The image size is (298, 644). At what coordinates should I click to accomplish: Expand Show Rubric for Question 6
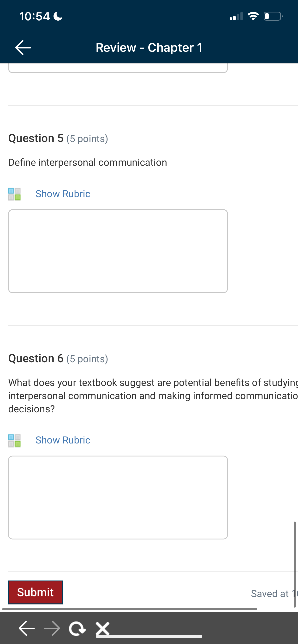pyautogui.click(x=63, y=440)
